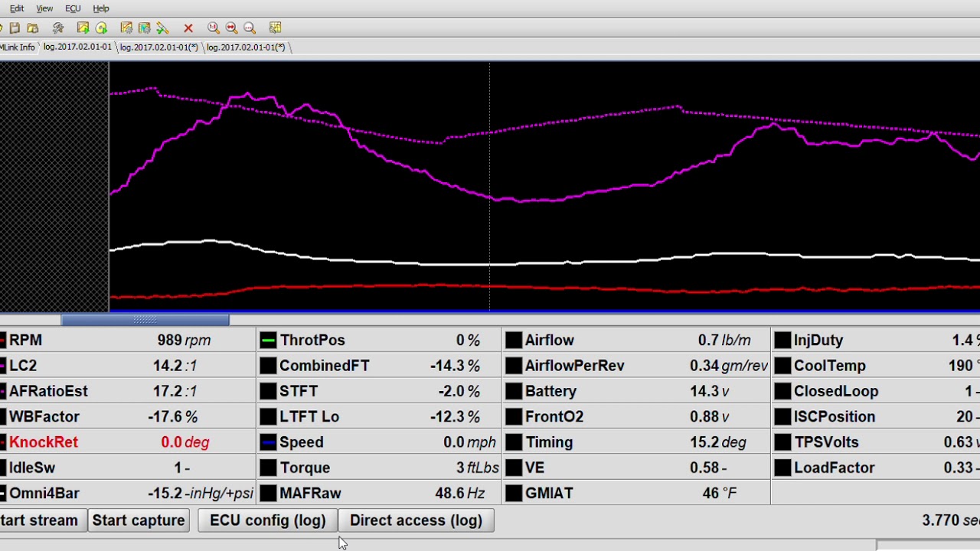This screenshot has width=980, height=551.
Task: Open the Help menu
Action: 101,8
